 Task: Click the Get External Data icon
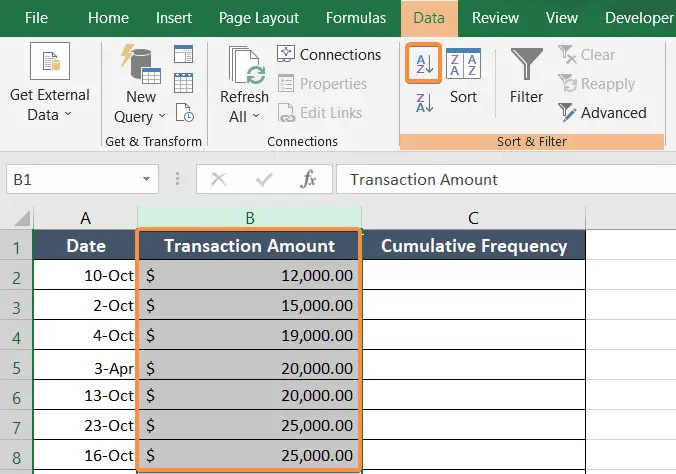point(50,61)
